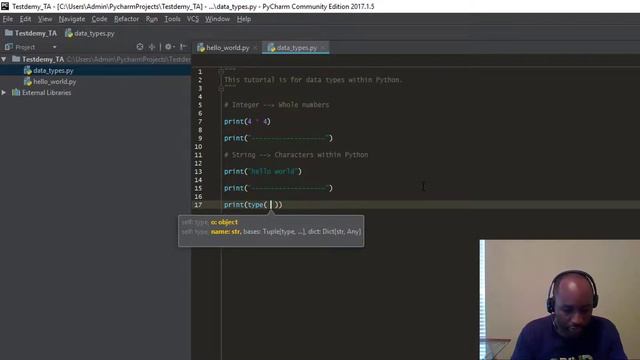The height and width of the screenshot is (360, 640).
Task: Click line number 7 in gutter
Action: tap(200, 122)
